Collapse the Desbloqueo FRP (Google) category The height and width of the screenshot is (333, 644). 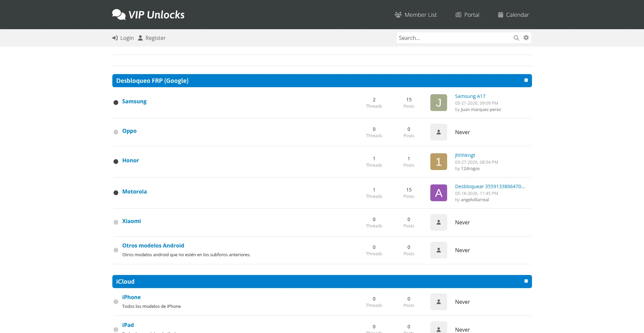(526, 80)
